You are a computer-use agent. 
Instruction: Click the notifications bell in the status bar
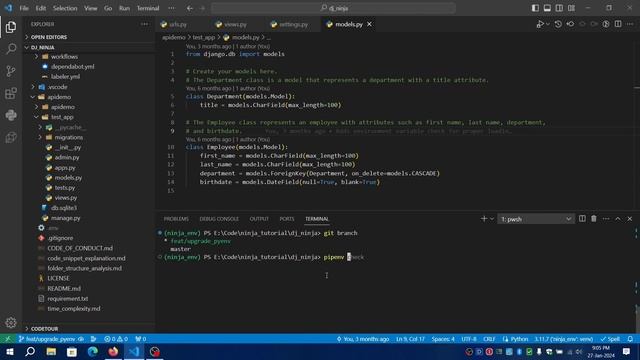click(630, 339)
